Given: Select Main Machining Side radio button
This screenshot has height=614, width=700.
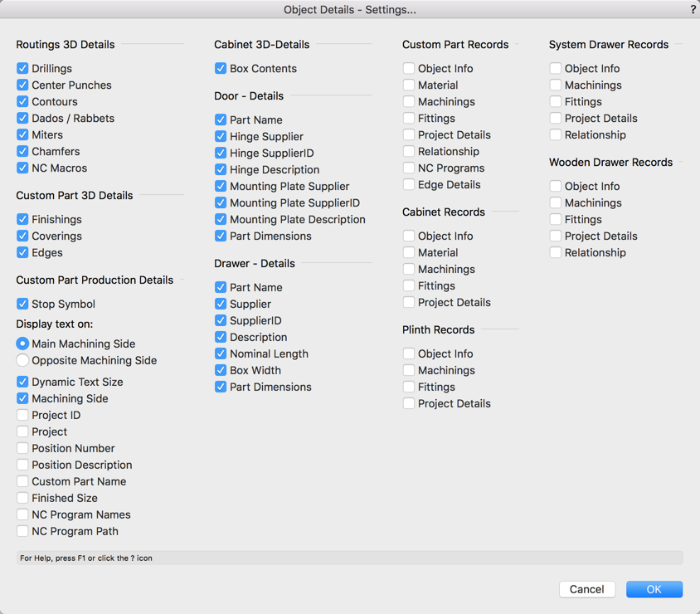Looking at the screenshot, I should [22, 344].
